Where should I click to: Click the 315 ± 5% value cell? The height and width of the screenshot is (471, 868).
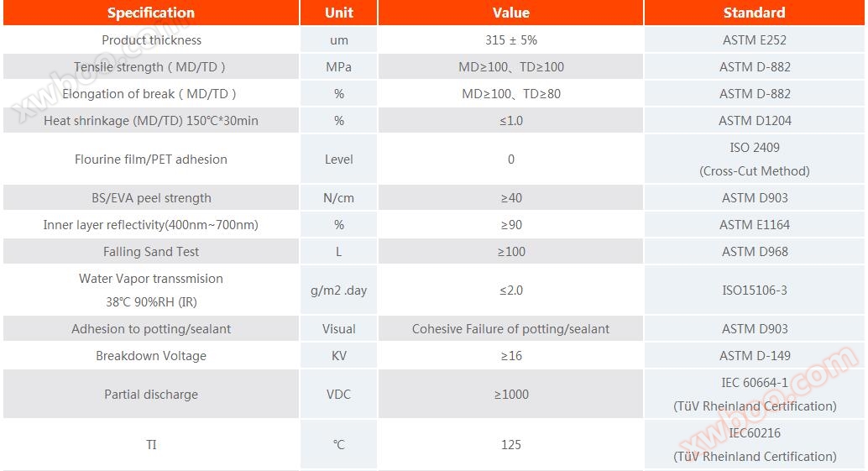[x=510, y=39]
